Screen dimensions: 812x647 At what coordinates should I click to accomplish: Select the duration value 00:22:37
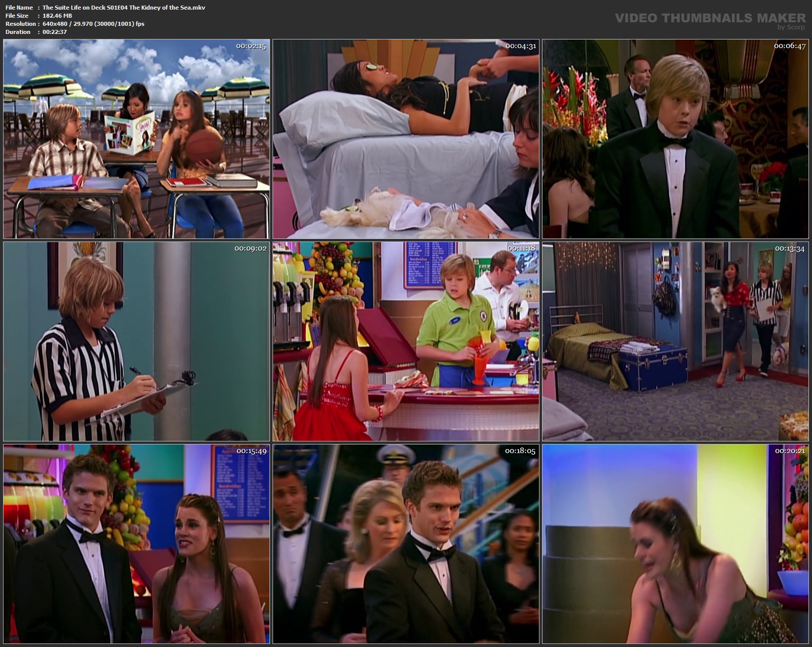pos(55,32)
